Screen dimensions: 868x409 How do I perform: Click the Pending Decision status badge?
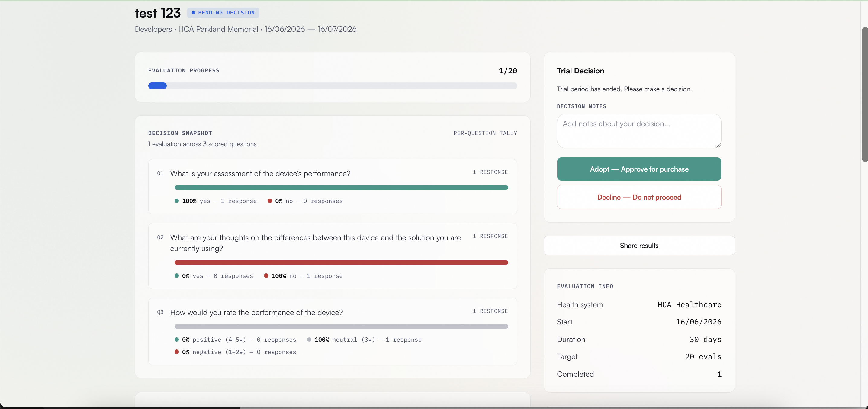pos(223,12)
